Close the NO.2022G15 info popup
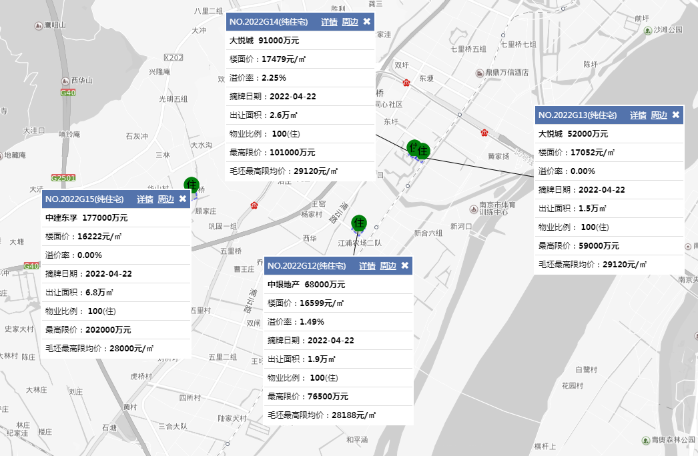 tap(183, 200)
